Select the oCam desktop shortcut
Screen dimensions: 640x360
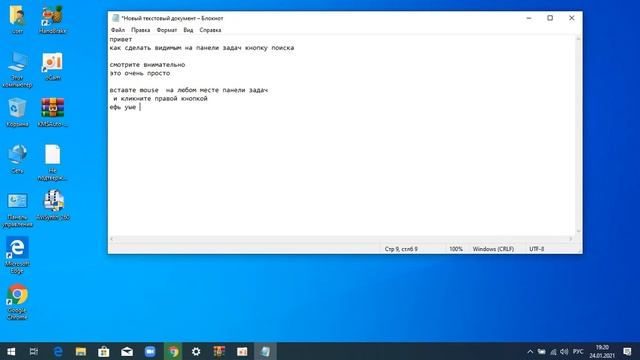point(52,66)
